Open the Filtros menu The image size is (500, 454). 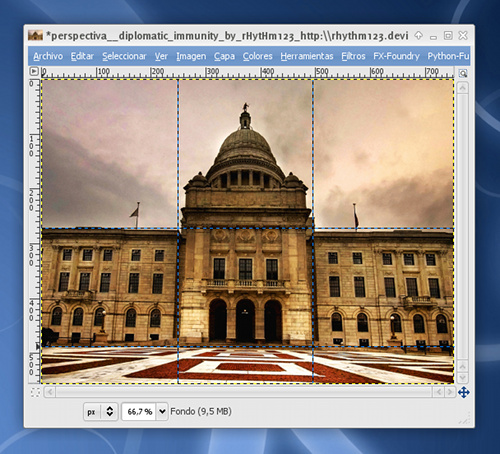pyautogui.click(x=353, y=56)
